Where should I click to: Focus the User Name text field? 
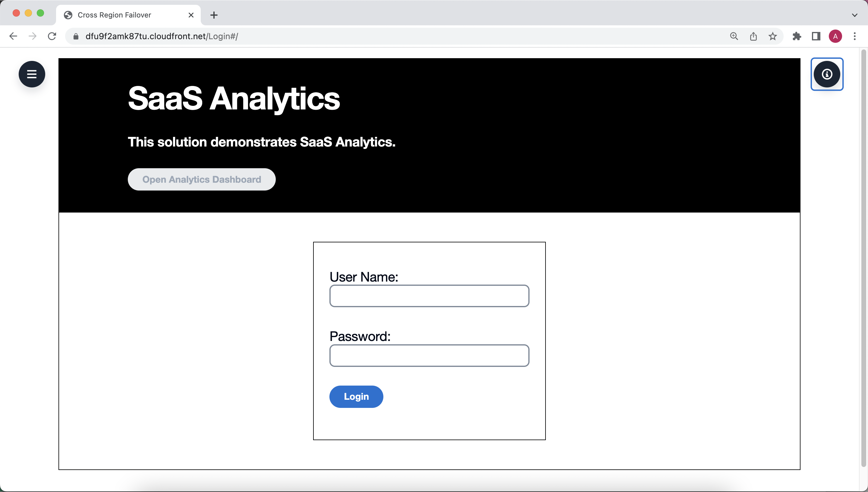coord(429,296)
